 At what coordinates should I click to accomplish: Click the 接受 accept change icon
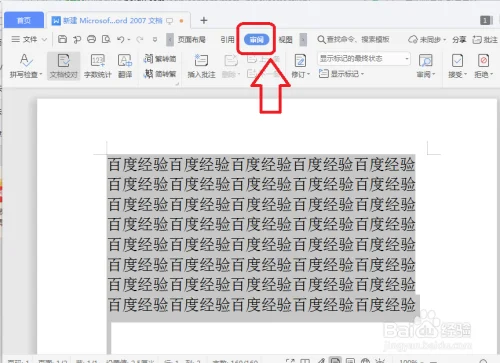(x=457, y=61)
